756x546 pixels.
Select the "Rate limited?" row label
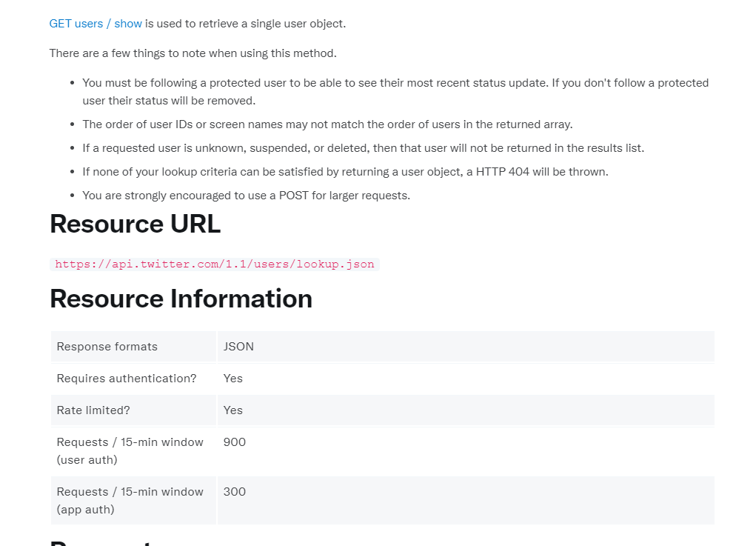click(x=93, y=410)
